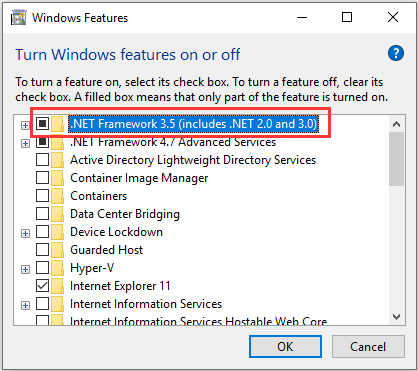Click the blue help question mark icon
This screenshot has width=418, height=371.
point(396,53)
